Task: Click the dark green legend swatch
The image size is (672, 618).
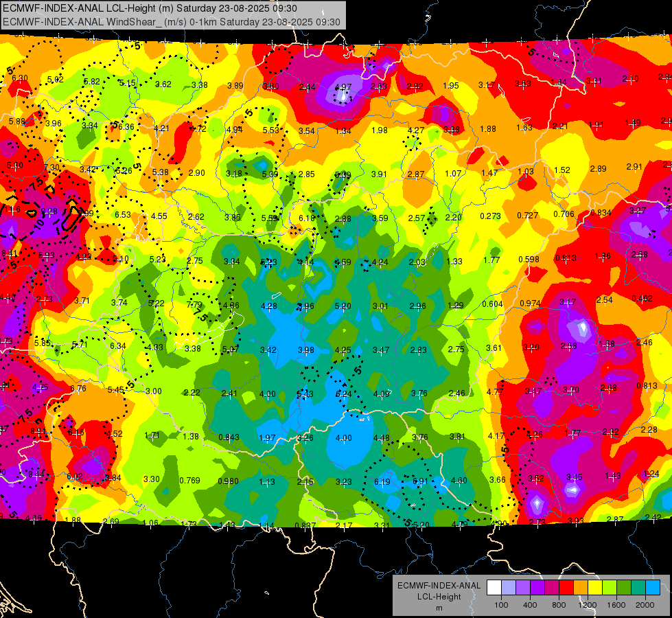Action: (x=624, y=588)
